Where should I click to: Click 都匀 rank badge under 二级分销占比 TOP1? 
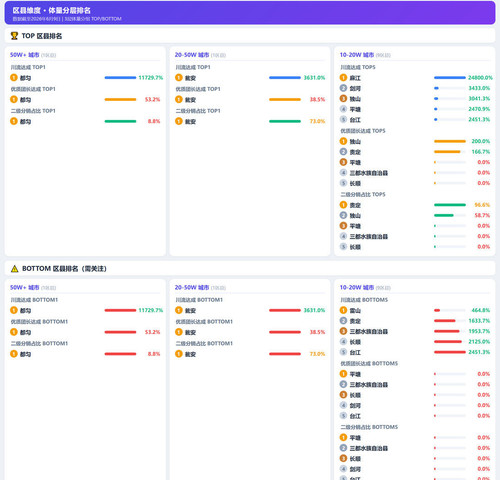coord(14,121)
